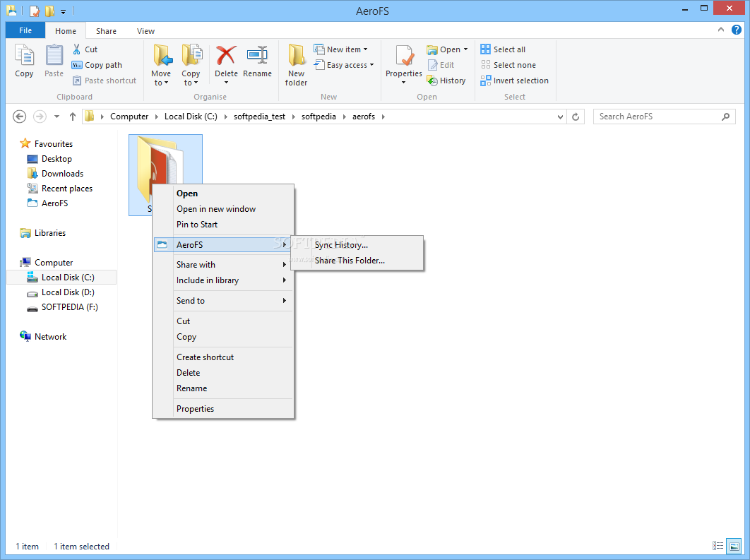Click the Help question mark icon
This screenshot has width=750, height=560.
pos(736,30)
